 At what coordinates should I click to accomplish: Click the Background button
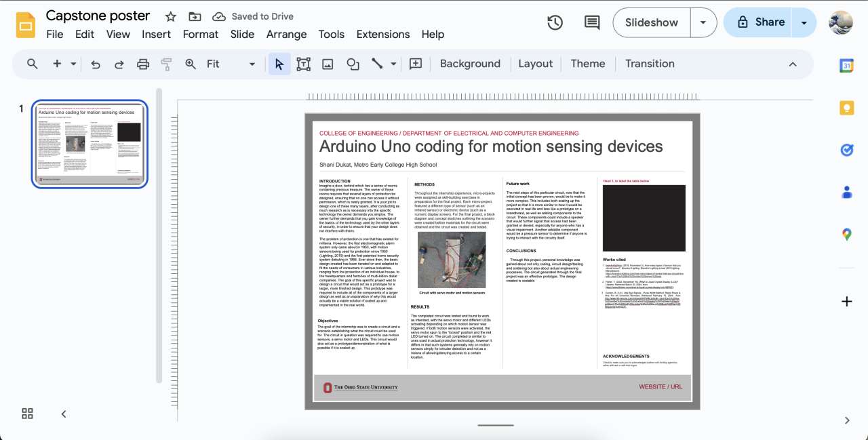470,64
